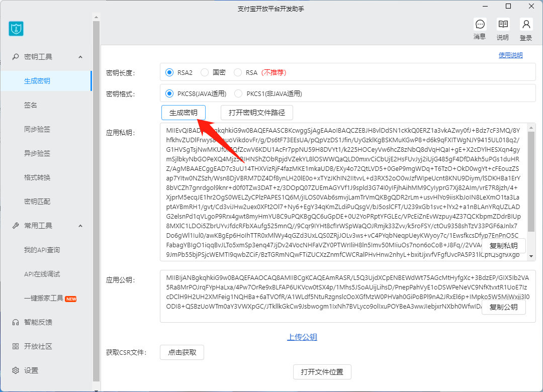This screenshot has width=543, height=392.
Task: Click the headset icon for 智能反馈
Action: click(16, 323)
